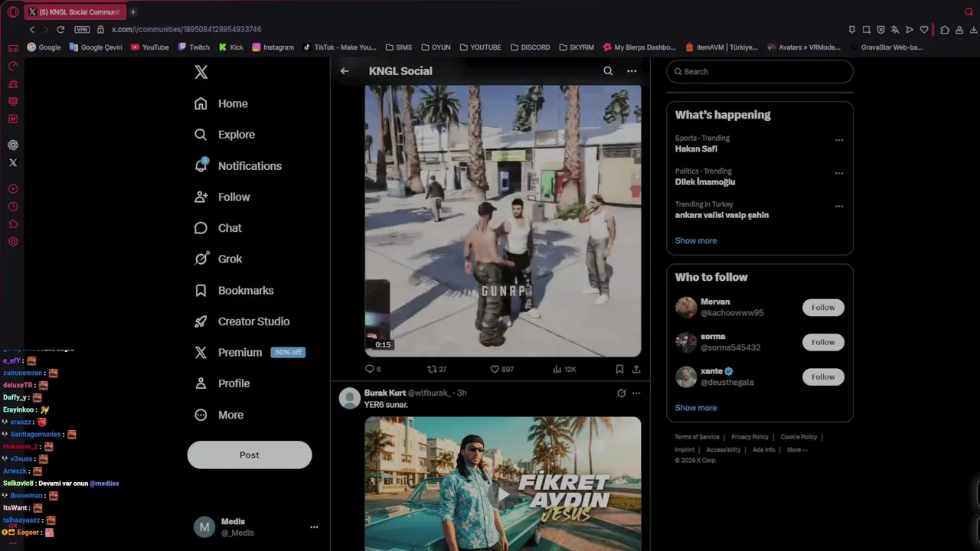Follow sorma @sorma545432
980x551 pixels.
[x=823, y=342]
